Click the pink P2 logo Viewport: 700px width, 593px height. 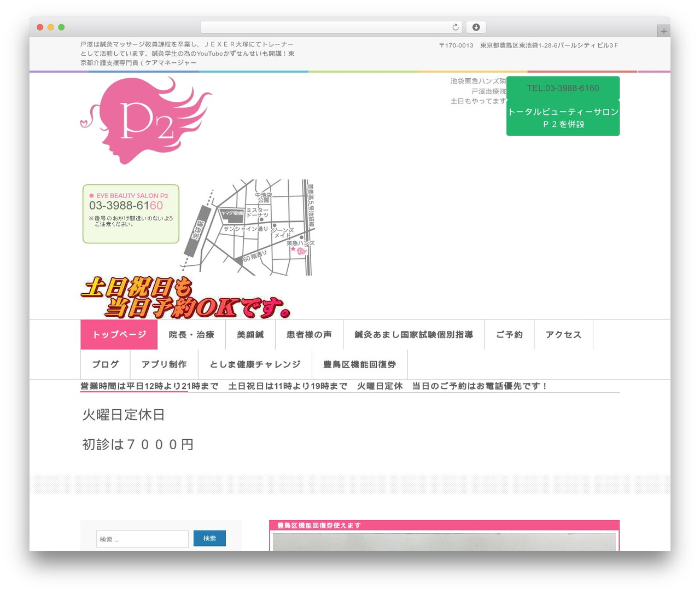pyautogui.click(x=147, y=120)
